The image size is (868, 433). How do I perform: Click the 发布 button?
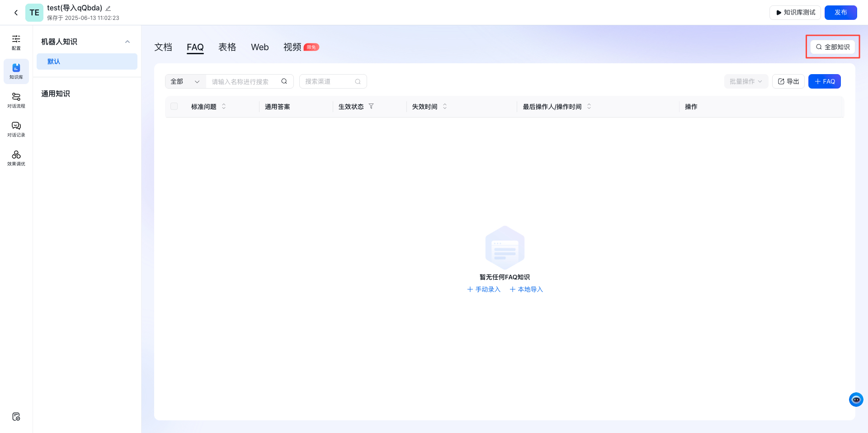(x=841, y=12)
